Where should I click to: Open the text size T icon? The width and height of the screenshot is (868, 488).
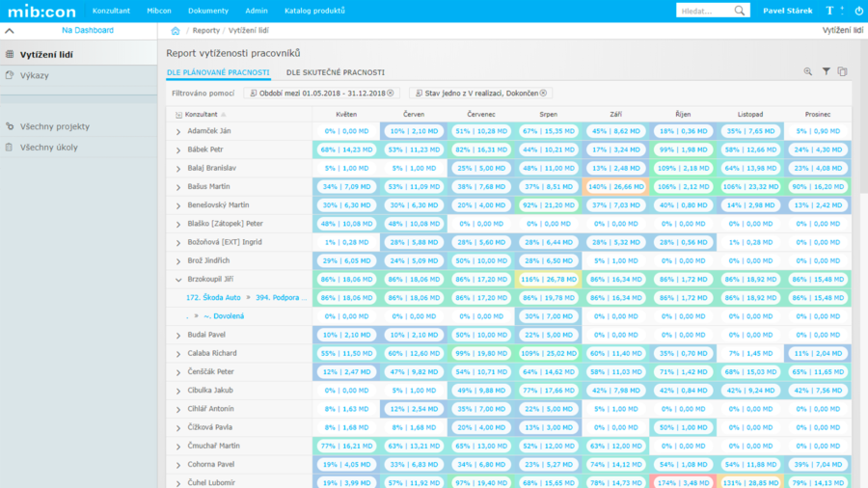[829, 11]
